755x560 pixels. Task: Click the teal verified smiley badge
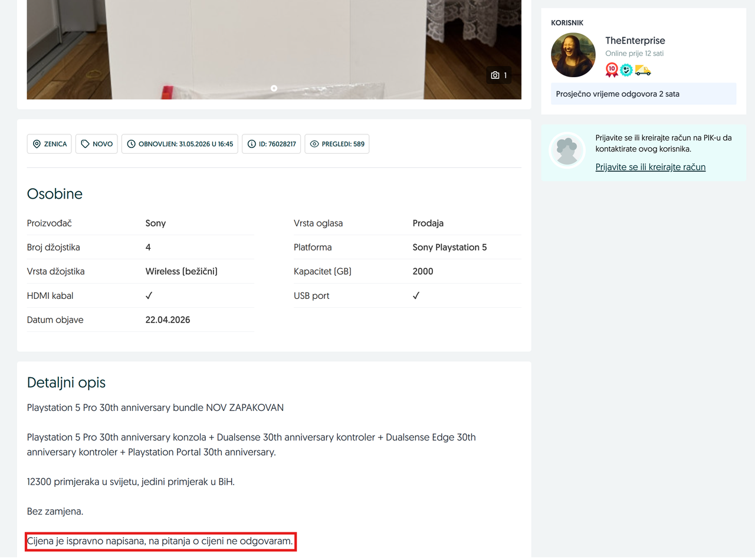point(626,70)
